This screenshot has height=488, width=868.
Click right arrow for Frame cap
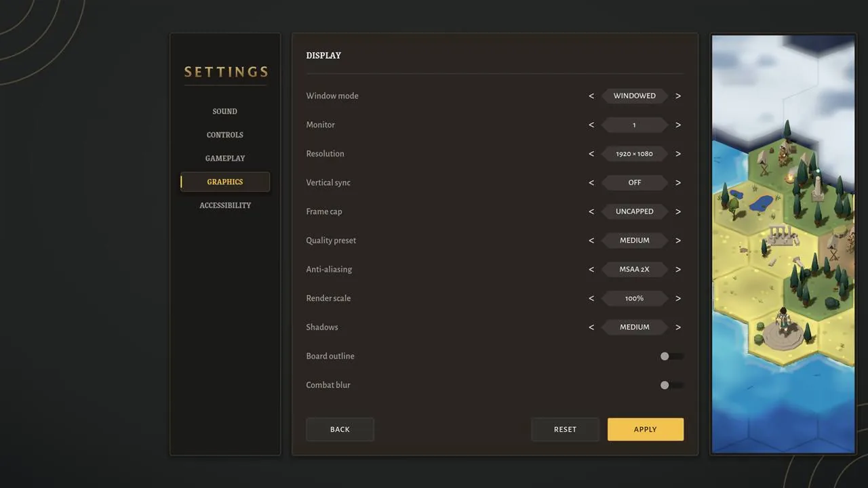[x=678, y=211]
